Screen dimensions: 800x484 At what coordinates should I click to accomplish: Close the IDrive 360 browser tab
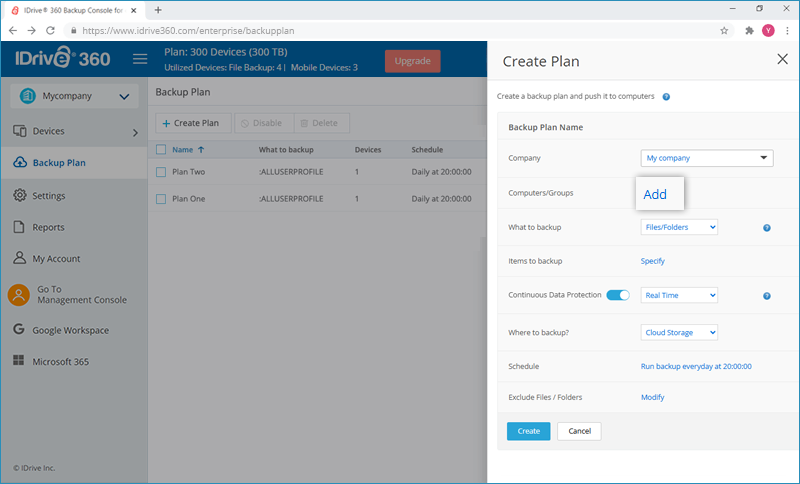click(x=134, y=10)
